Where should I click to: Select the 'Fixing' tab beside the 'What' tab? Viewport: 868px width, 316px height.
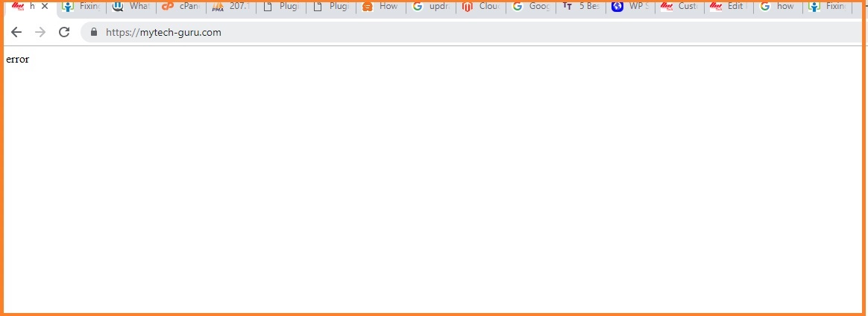pos(81,7)
